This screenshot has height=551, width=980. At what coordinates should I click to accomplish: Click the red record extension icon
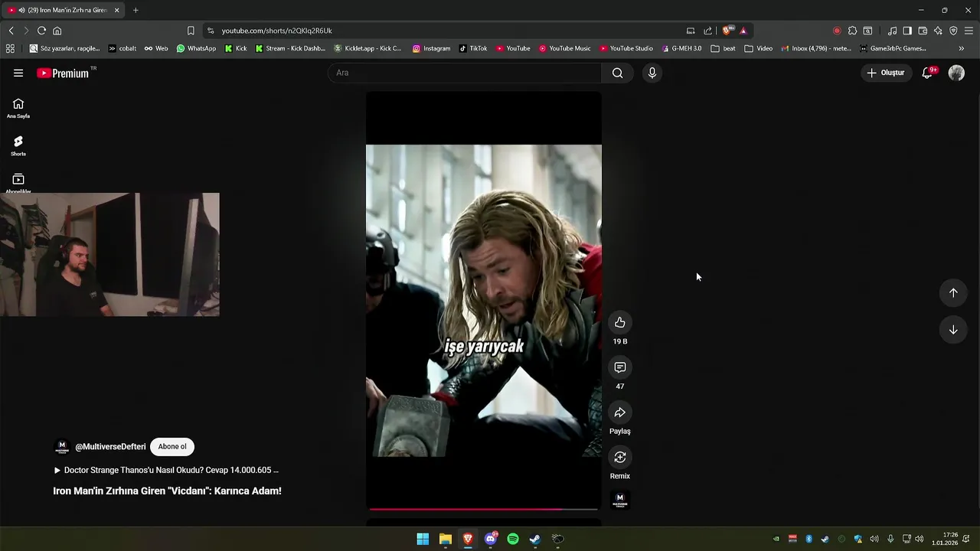point(837,31)
